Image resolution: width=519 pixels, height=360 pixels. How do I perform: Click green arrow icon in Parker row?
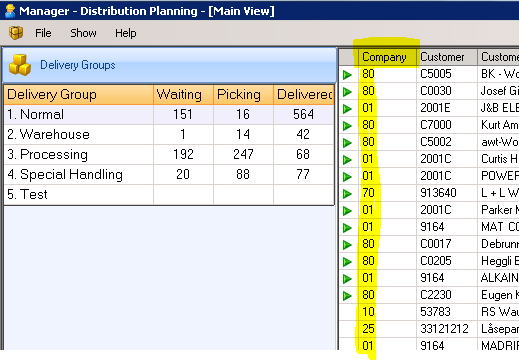[x=347, y=210]
